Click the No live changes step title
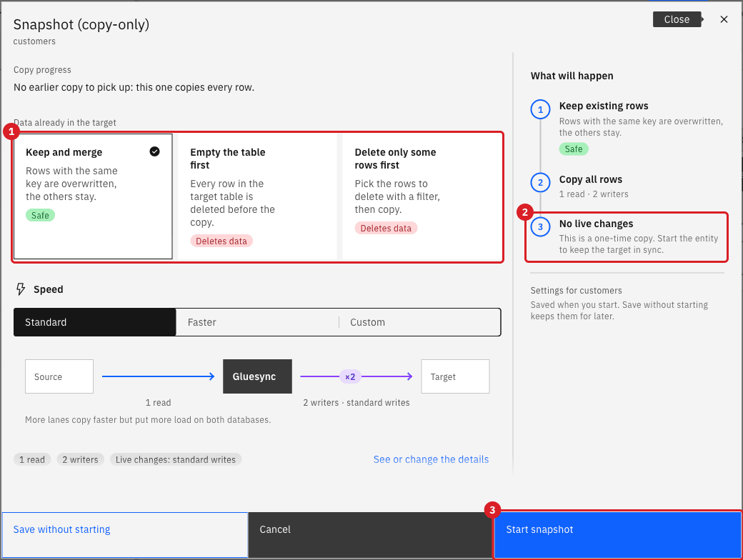Image resolution: width=743 pixels, height=560 pixels. click(x=596, y=224)
